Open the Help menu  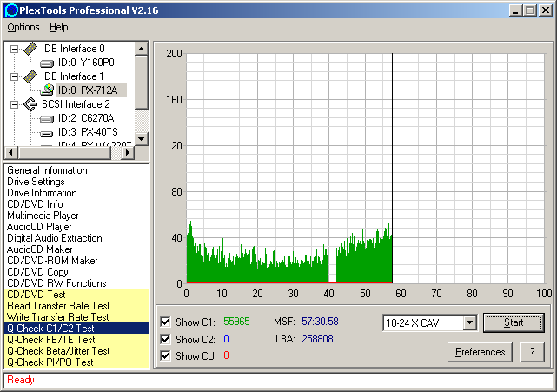(58, 27)
